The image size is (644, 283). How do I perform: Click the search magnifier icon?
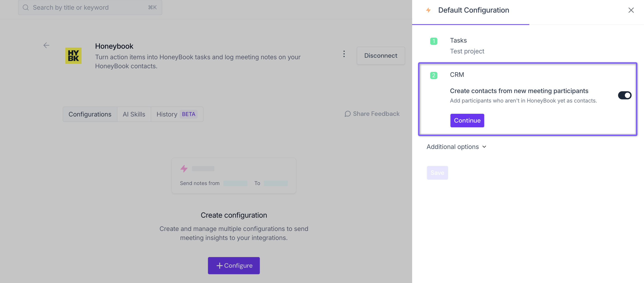click(x=26, y=7)
